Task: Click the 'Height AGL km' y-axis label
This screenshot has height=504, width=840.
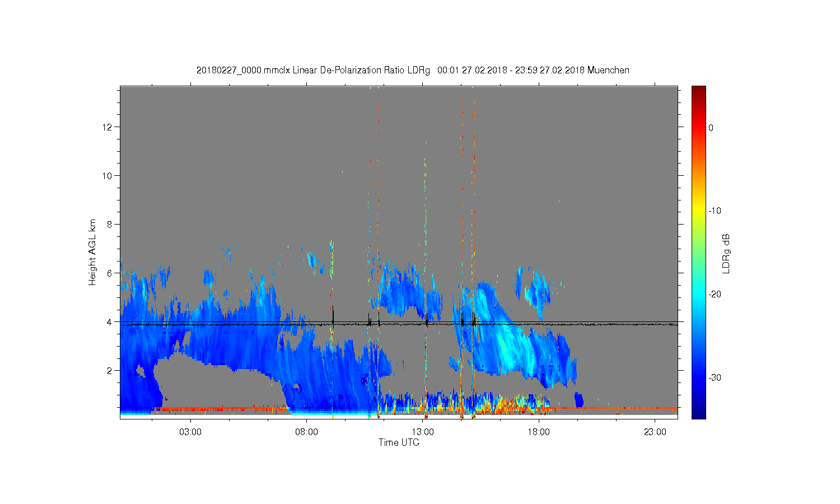Action: click(x=92, y=252)
